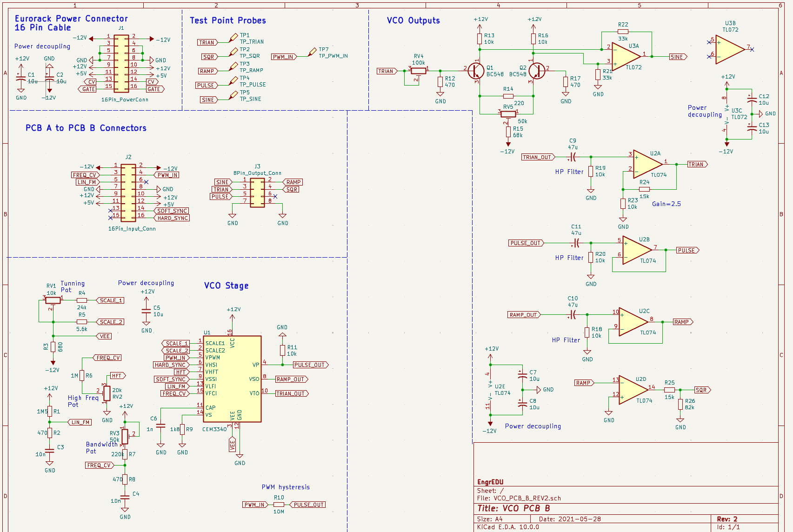Click the 'VCO Outputs' heading
The height and width of the screenshot is (532, 793).
(413, 20)
